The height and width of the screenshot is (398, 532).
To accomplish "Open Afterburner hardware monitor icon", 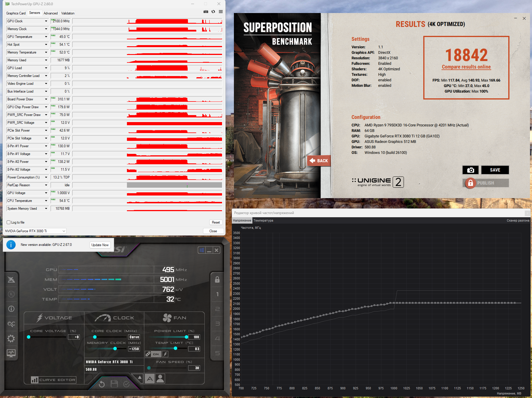I will point(11,353).
